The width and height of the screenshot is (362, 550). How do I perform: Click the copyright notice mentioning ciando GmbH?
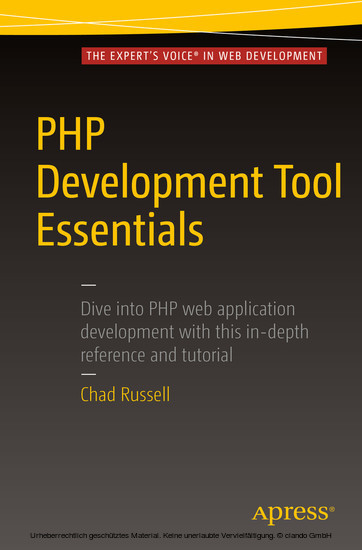[181, 536]
